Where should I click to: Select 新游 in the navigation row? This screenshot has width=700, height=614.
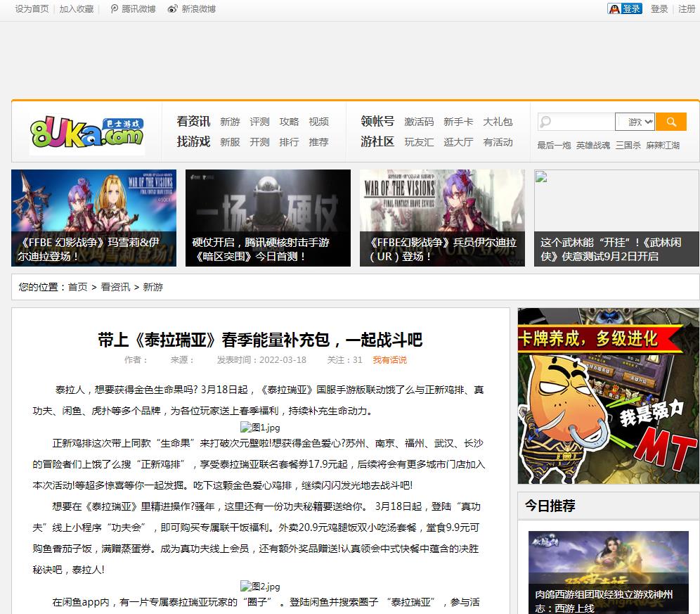[230, 122]
